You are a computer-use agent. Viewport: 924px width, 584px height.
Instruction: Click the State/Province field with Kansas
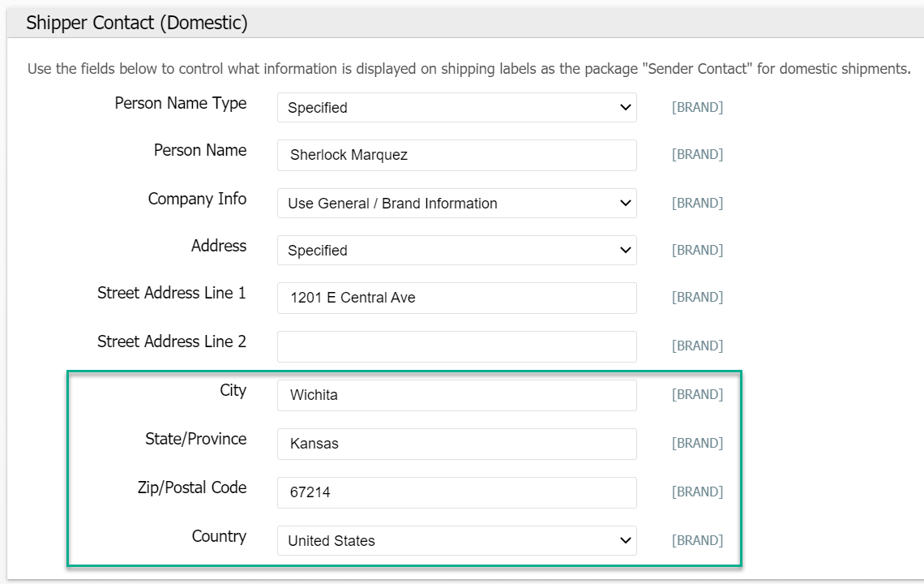[x=456, y=444]
